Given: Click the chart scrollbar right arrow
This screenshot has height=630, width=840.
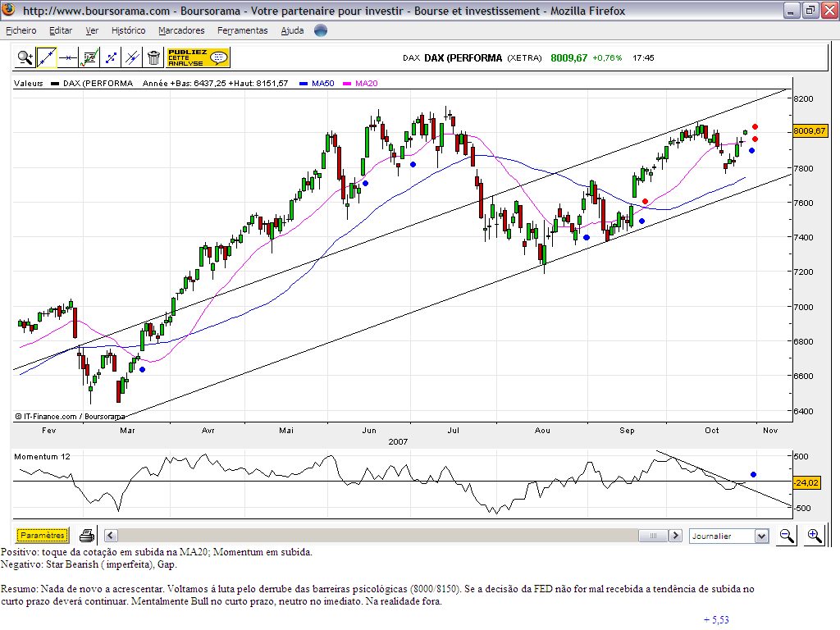Looking at the screenshot, I should click(676, 535).
